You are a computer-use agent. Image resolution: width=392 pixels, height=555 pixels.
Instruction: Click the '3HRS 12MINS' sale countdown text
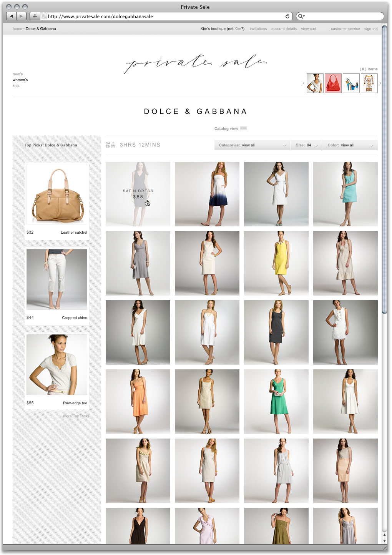tap(140, 145)
